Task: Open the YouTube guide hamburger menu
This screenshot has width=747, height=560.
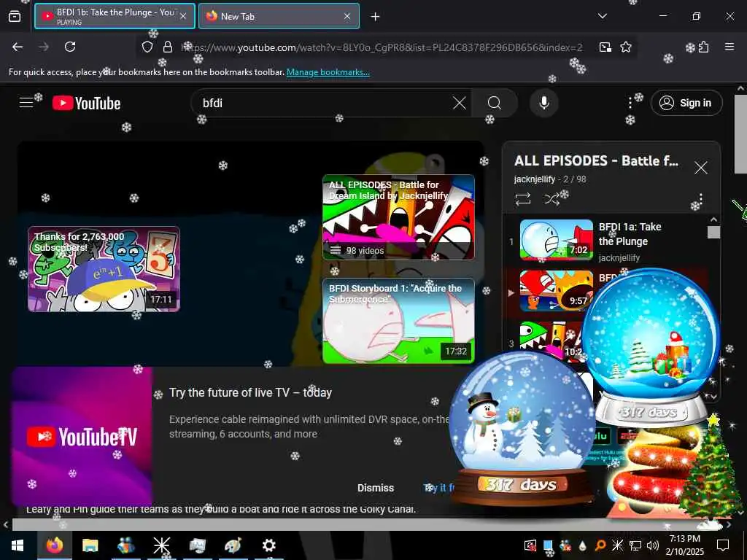Action: (x=26, y=103)
